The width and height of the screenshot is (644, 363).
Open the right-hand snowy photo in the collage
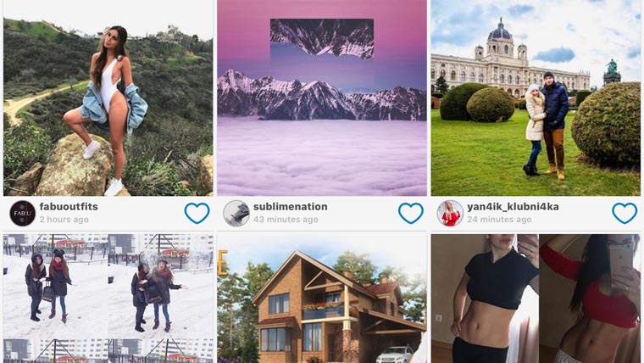[x=161, y=287]
